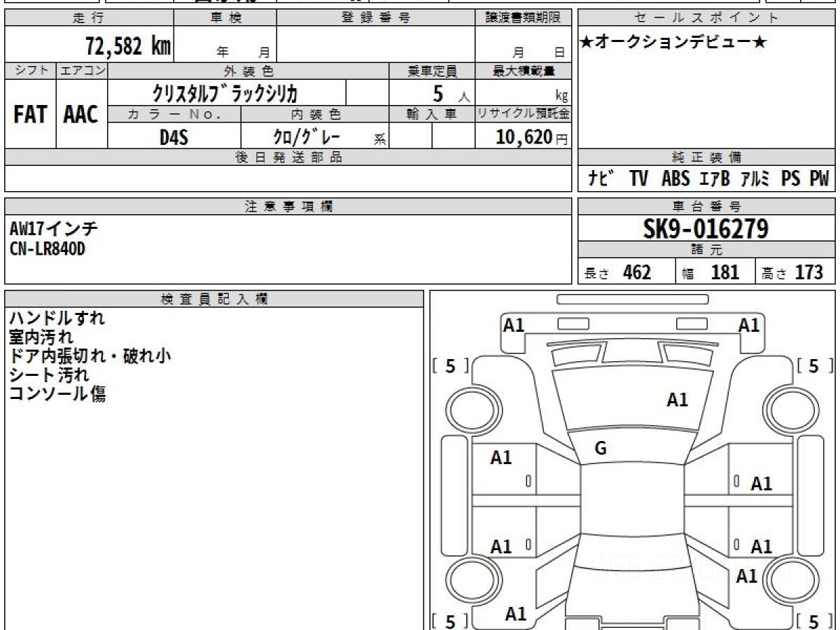Image resolution: width=840 pixels, height=630 pixels.
Task: Select the width value 幅 181
Action: click(710, 272)
